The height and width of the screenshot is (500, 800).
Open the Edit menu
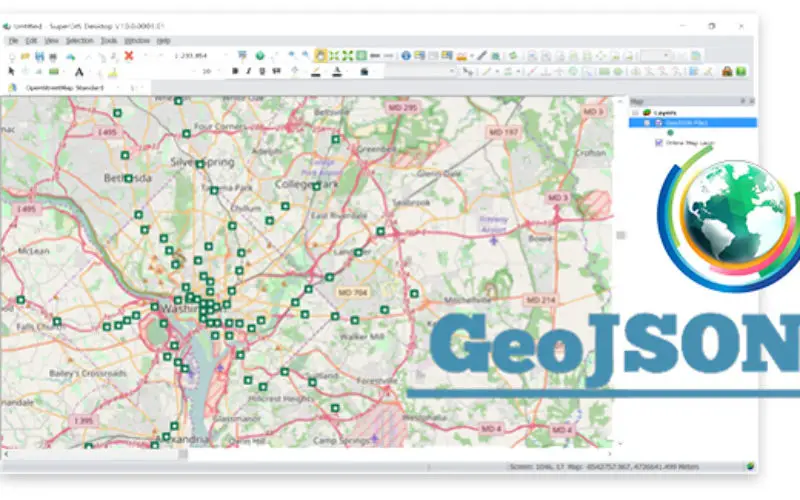32,41
